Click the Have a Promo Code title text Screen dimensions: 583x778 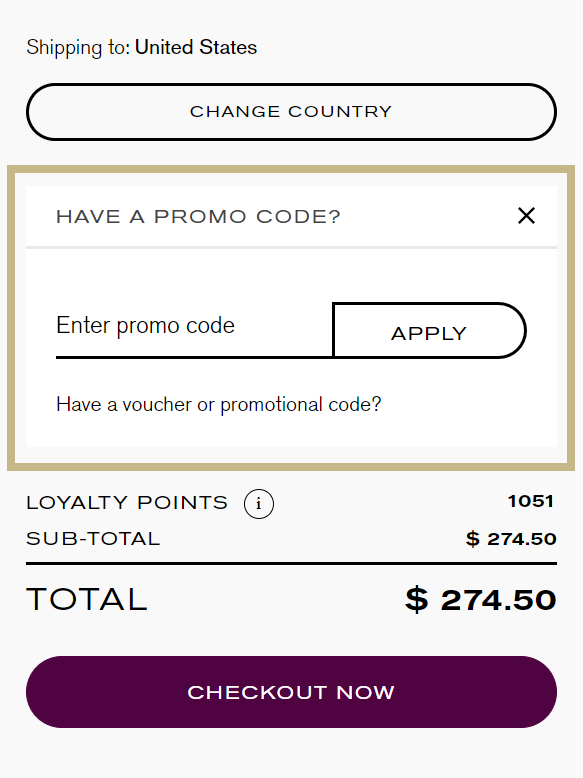pos(198,217)
